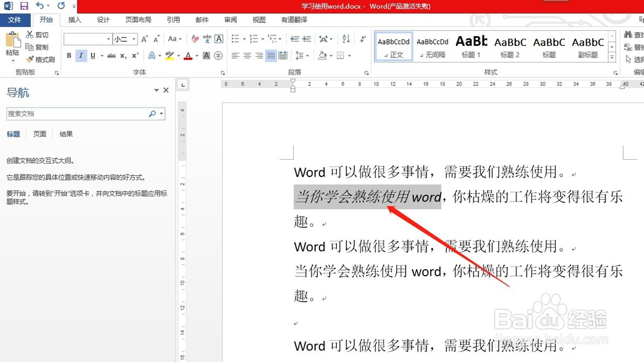Open Change Case Aa dropdown
Viewport: 644px width, 362px height.
175,39
